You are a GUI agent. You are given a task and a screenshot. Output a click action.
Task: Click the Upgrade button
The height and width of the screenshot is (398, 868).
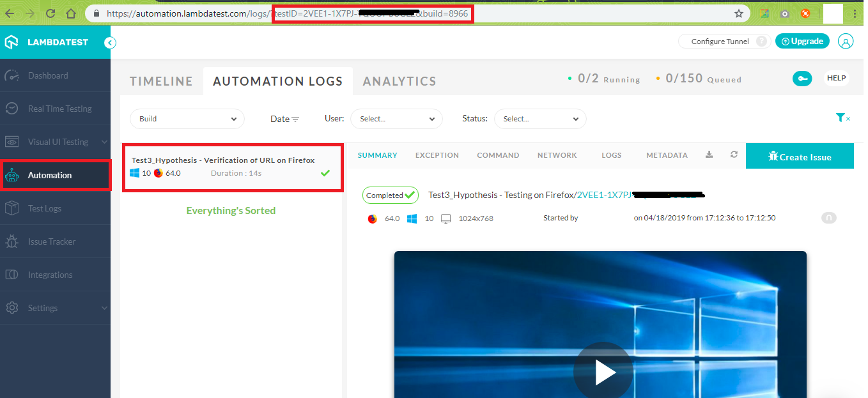[x=802, y=42]
